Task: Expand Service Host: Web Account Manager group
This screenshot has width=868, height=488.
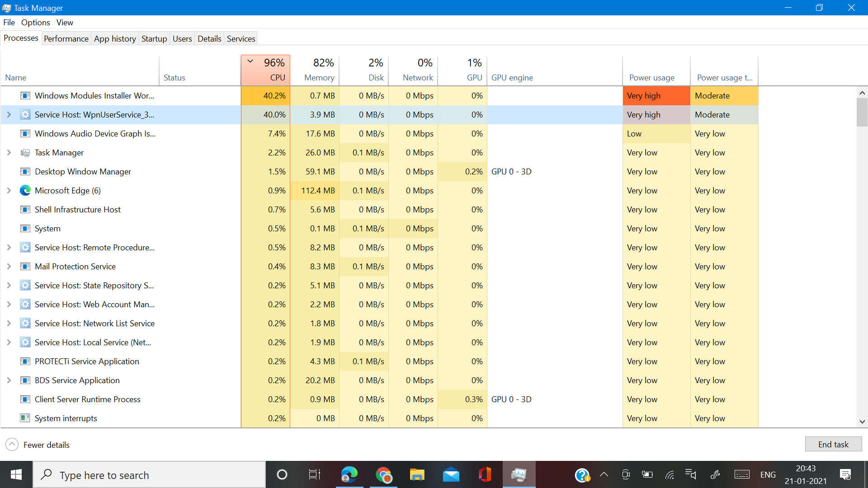Action: (x=9, y=305)
